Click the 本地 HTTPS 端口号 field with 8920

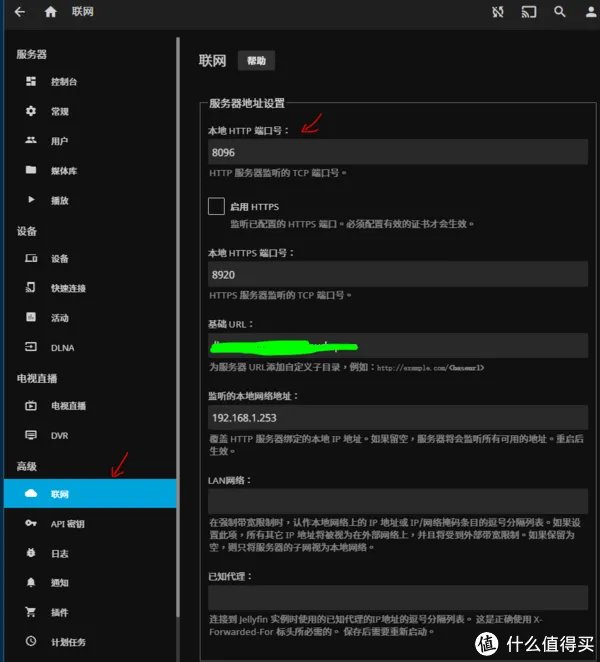[398, 274]
